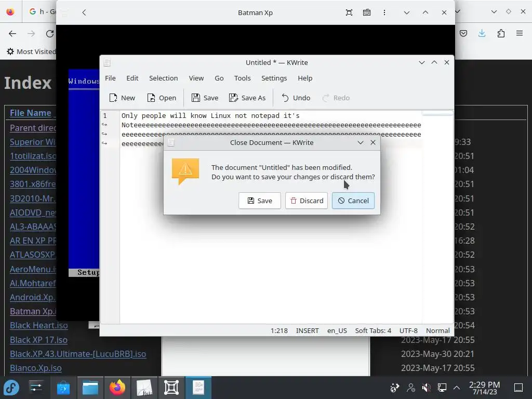The height and width of the screenshot is (399, 532).
Task: Open the KWrite Settings menu
Action: coord(274,78)
